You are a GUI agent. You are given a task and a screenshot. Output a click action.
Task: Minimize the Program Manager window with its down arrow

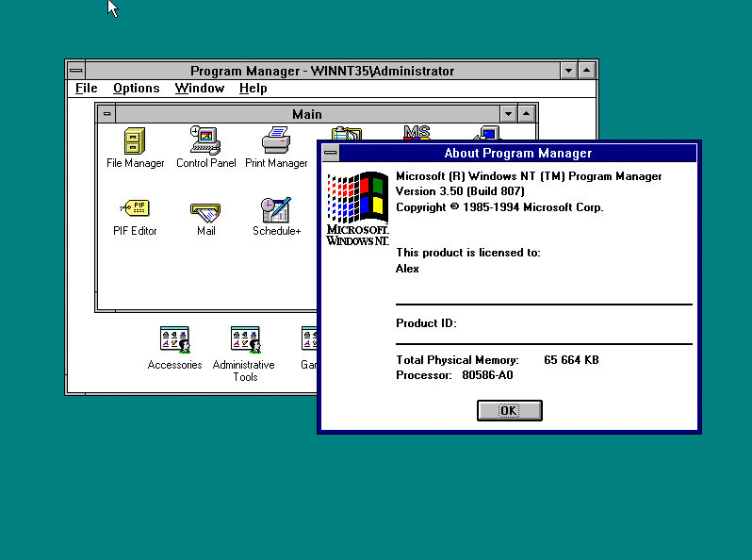pyautogui.click(x=569, y=71)
